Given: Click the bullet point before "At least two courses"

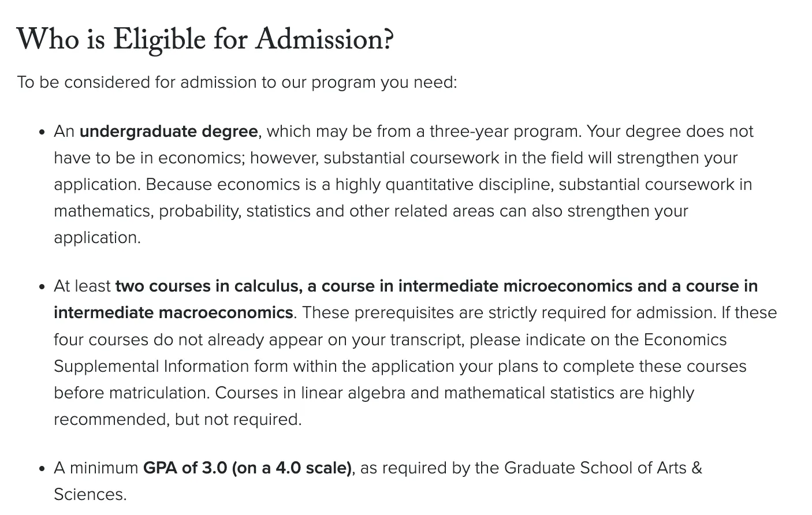Looking at the screenshot, I should coord(42,287).
